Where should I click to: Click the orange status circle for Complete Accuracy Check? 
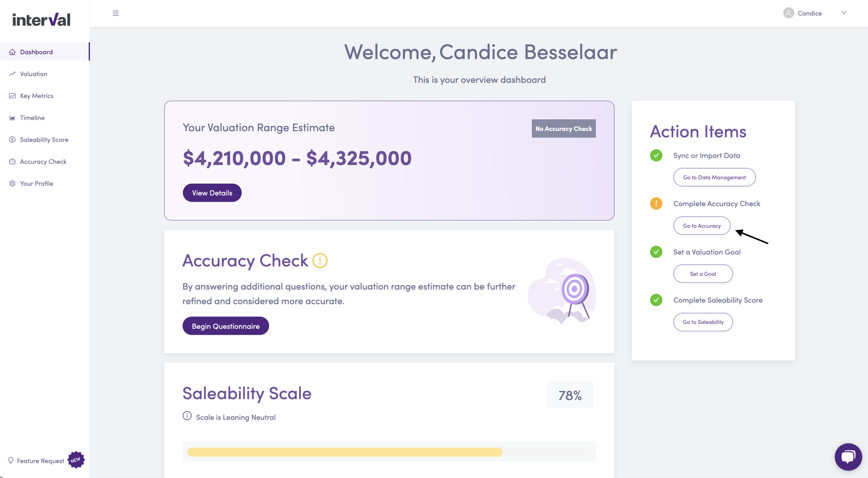click(x=656, y=203)
